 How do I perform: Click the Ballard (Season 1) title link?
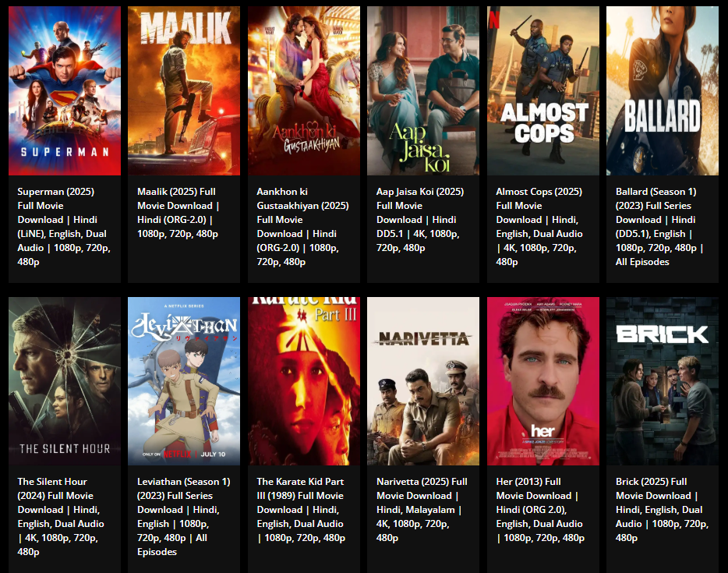659,227
